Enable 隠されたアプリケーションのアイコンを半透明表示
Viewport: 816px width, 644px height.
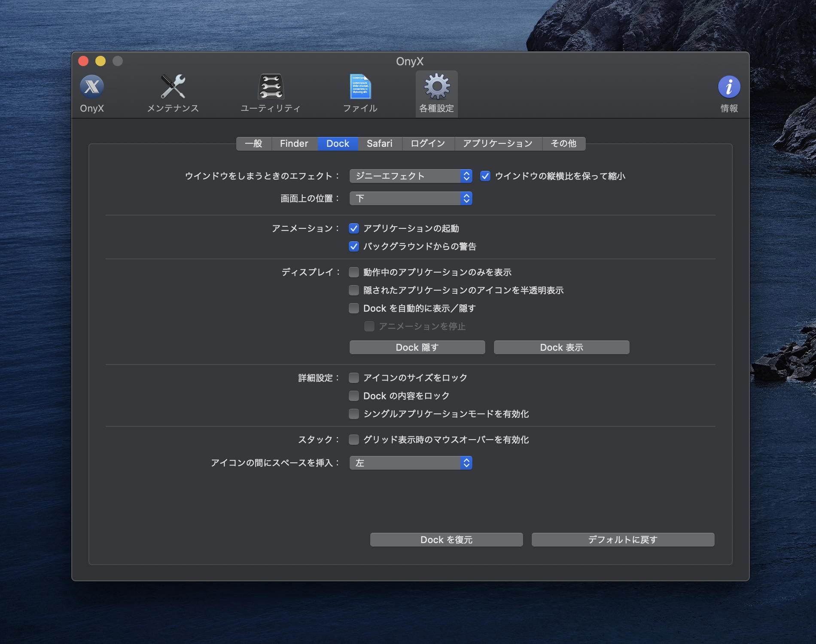(x=354, y=290)
